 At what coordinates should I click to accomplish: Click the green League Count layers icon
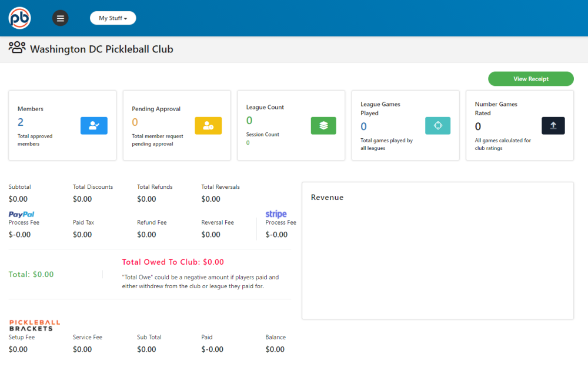click(323, 126)
